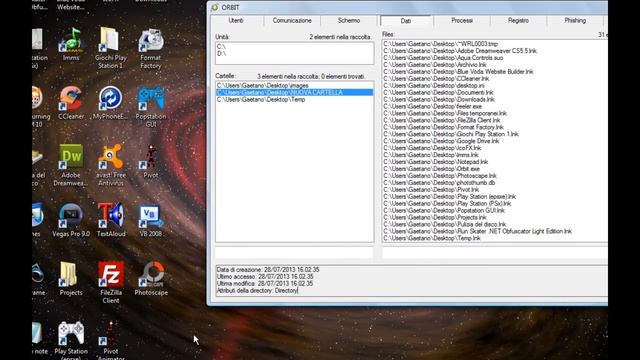Screen dimensions: 640x360
Task: Select drive D:\ in Unità list
Action: (x=294, y=53)
